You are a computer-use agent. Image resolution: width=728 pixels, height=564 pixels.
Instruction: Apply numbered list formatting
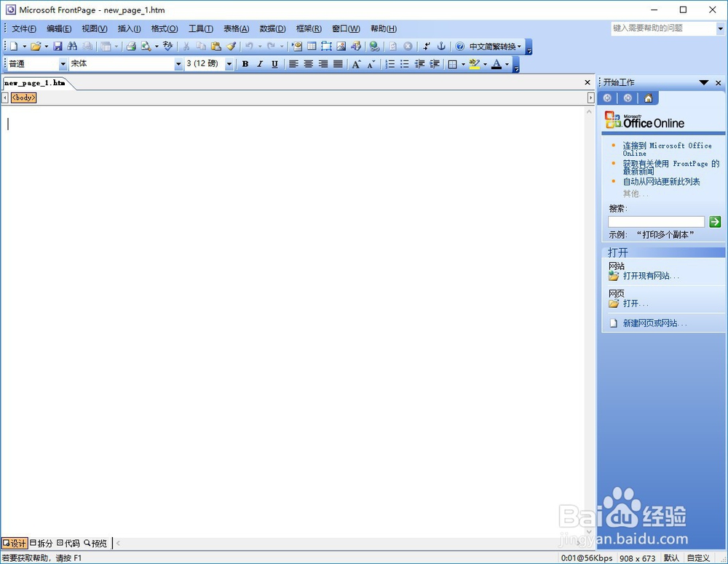(390, 64)
